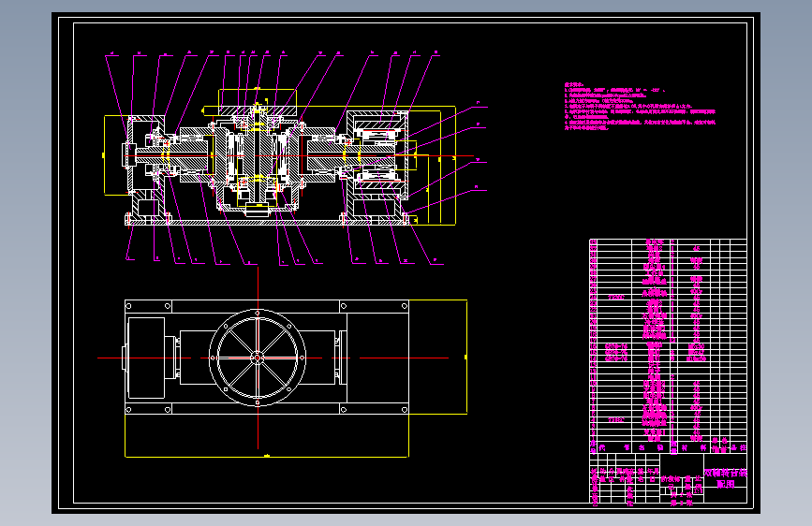The height and width of the screenshot is (526, 812).
Task: Click the 45 material cell in parts list top row
Action: (697, 248)
